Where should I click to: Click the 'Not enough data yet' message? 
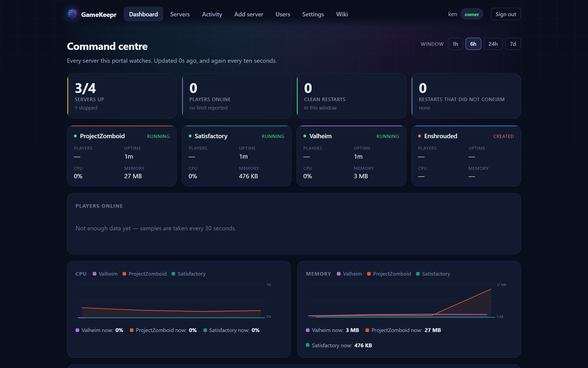click(x=156, y=228)
